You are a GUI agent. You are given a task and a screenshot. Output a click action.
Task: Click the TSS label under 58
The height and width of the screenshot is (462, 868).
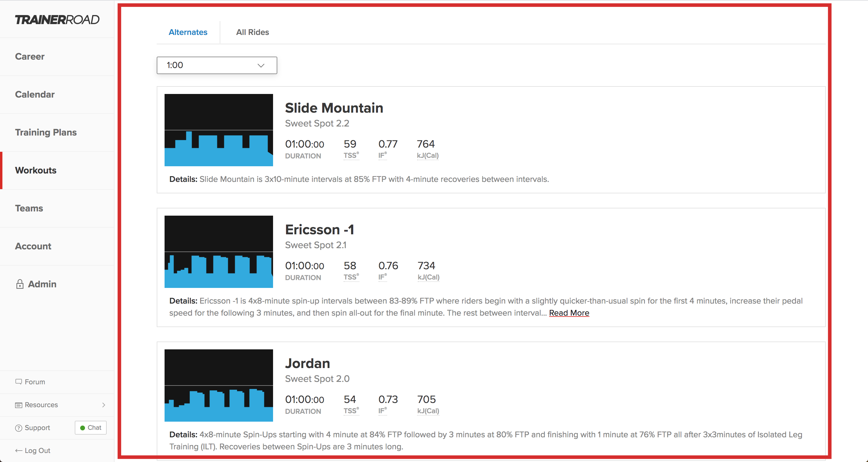click(351, 277)
